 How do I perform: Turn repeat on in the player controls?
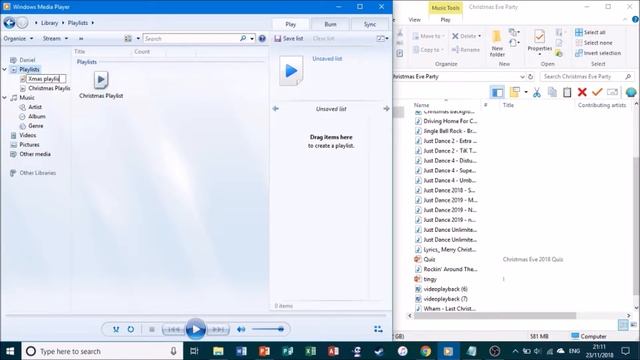point(131,329)
